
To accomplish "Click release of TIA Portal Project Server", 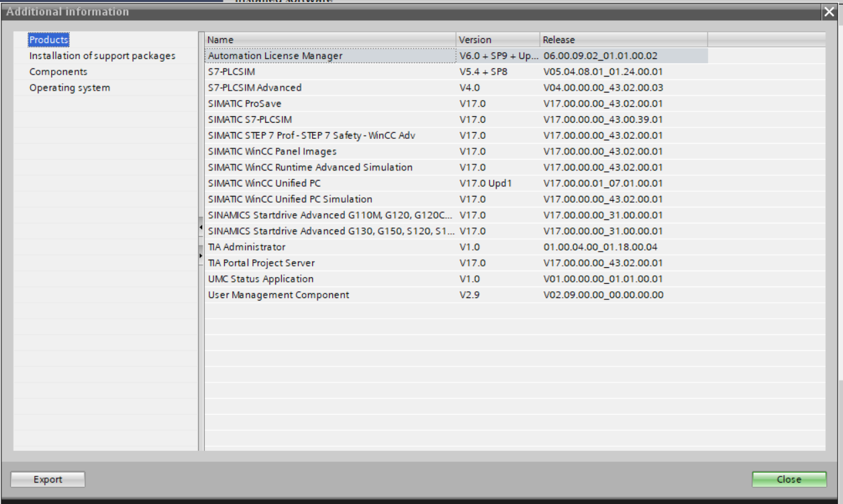I will tap(624, 263).
